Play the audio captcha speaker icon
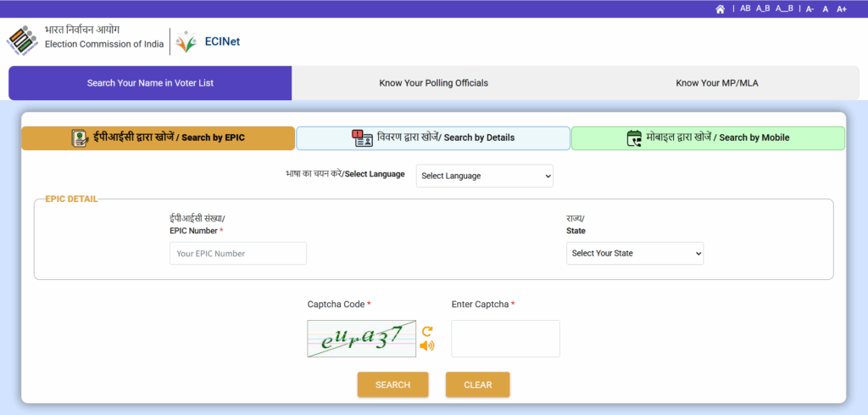The height and width of the screenshot is (415, 868). click(427, 345)
